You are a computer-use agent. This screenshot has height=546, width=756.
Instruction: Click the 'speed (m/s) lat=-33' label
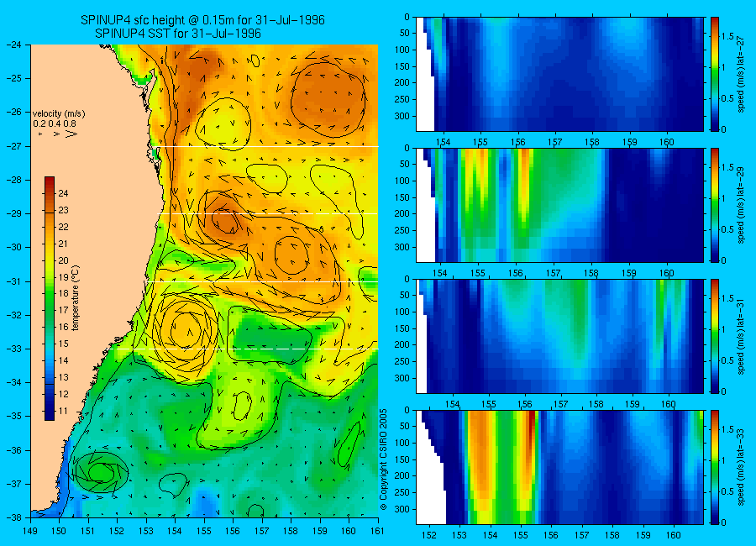click(x=741, y=469)
